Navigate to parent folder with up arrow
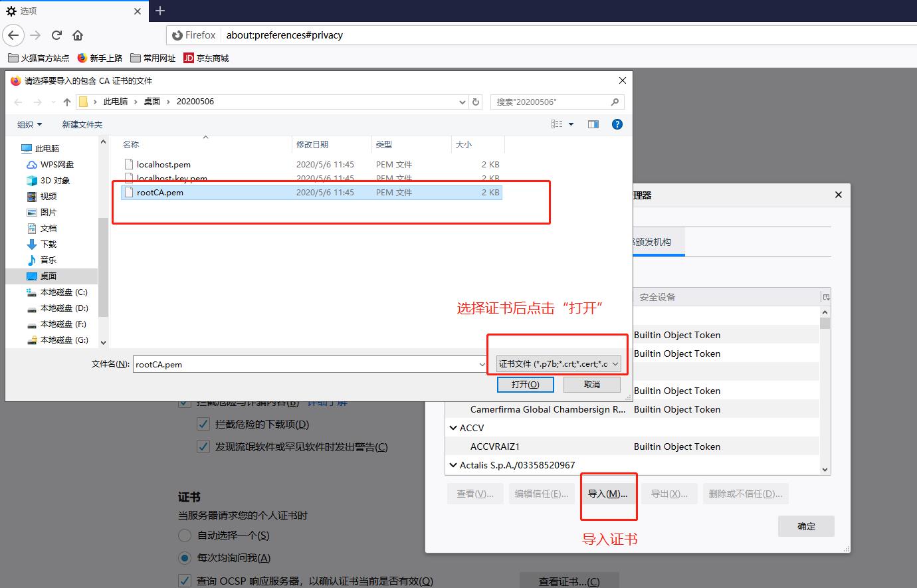 click(x=66, y=102)
